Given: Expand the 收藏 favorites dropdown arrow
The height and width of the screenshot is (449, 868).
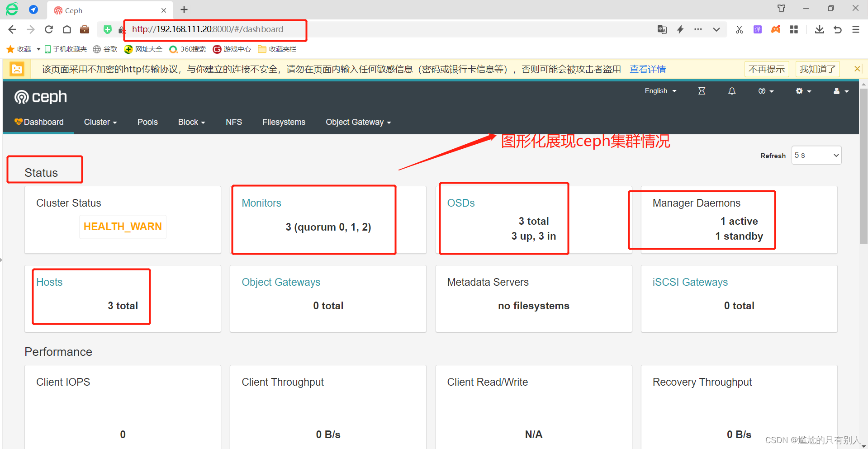Looking at the screenshot, I should click(x=38, y=49).
